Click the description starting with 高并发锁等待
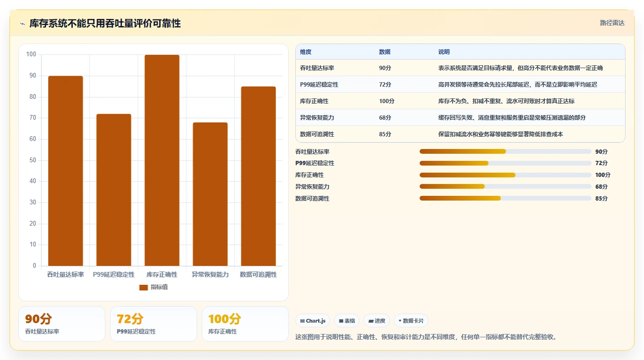The width and height of the screenshot is (644, 360). (x=518, y=85)
